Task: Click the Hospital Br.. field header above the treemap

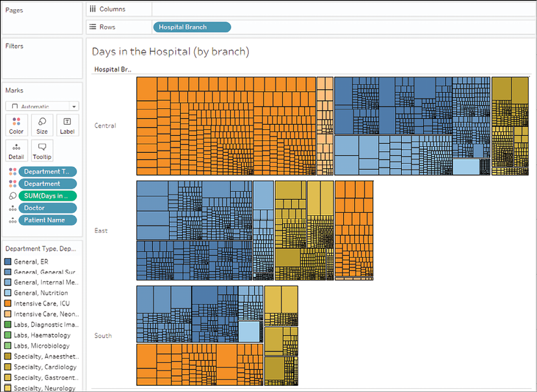Action: pos(113,69)
